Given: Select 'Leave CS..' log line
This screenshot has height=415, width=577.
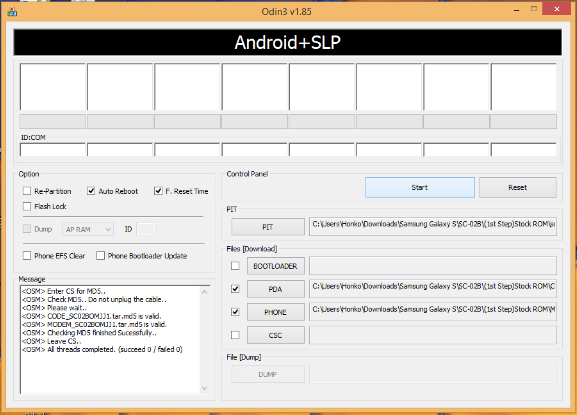Looking at the screenshot, I should [x=52, y=341].
